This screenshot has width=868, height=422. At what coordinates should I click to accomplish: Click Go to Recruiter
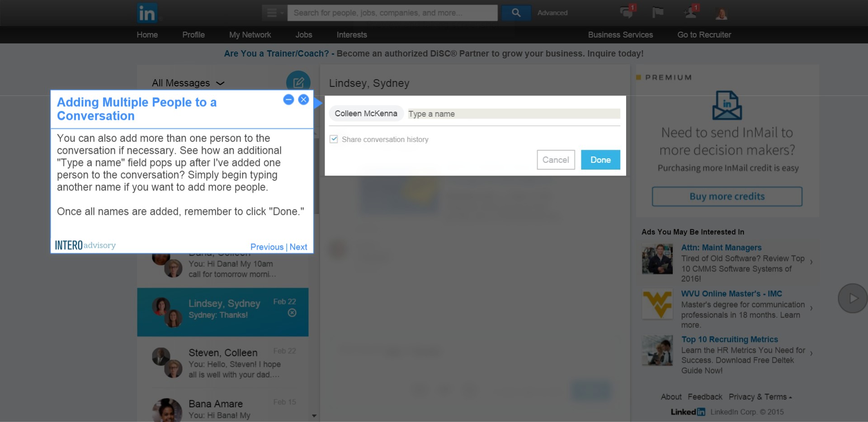point(704,35)
